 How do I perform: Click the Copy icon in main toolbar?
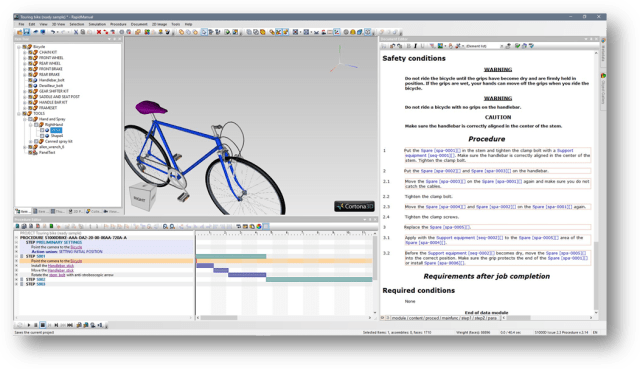[x=83, y=31]
